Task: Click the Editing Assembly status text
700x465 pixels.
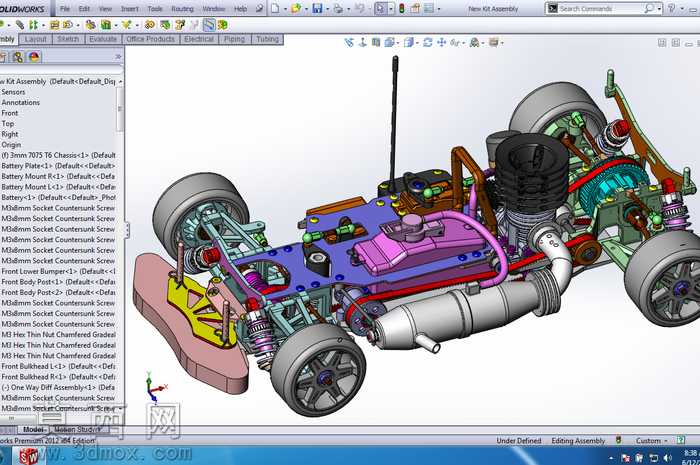Action: (x=578, y=440)
